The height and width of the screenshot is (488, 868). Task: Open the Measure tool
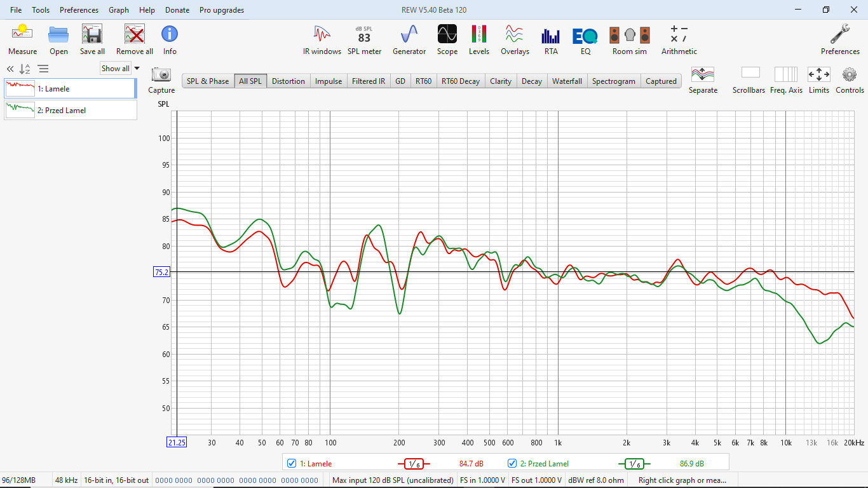(x=22, y=39)
